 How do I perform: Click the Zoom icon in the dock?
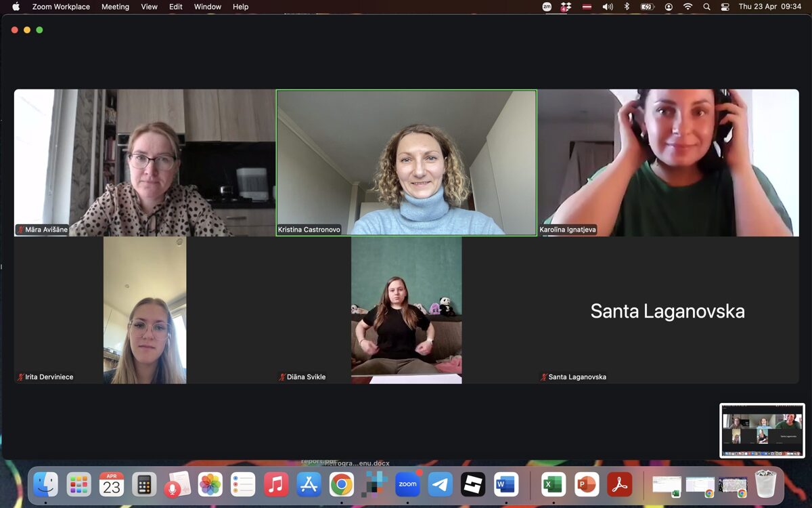pos(407,484)
